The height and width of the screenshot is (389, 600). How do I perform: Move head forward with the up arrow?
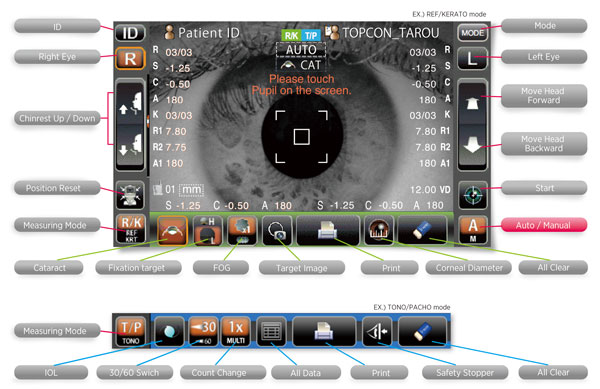[473, 103]
